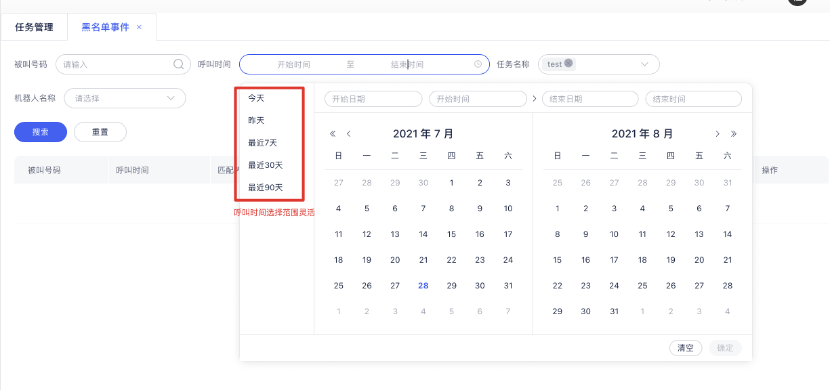Viewport: 830px width, 390px height.
Task: Click the 开始时间 field in the picker panel
Action: (478, 99)
